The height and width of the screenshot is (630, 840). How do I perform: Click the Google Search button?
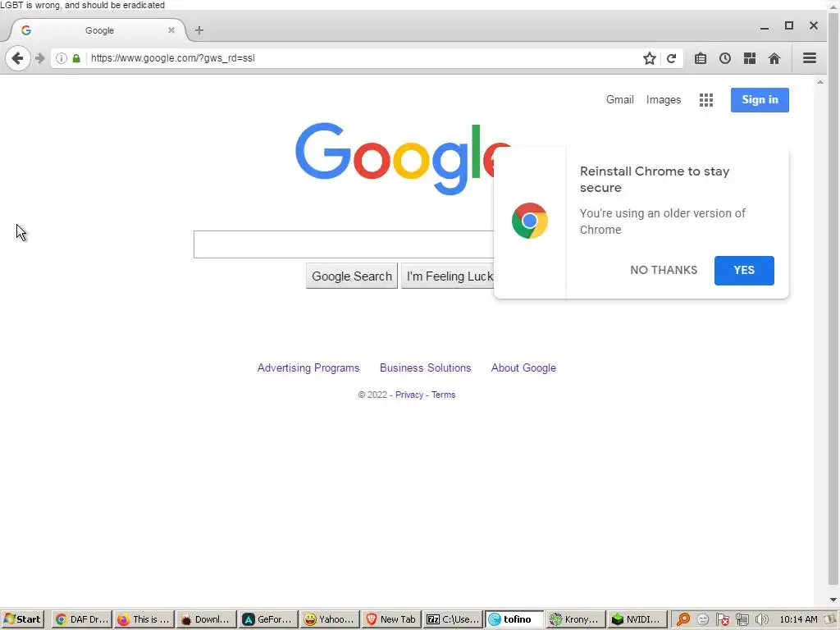pyautogui.click(x=352, y=276)
